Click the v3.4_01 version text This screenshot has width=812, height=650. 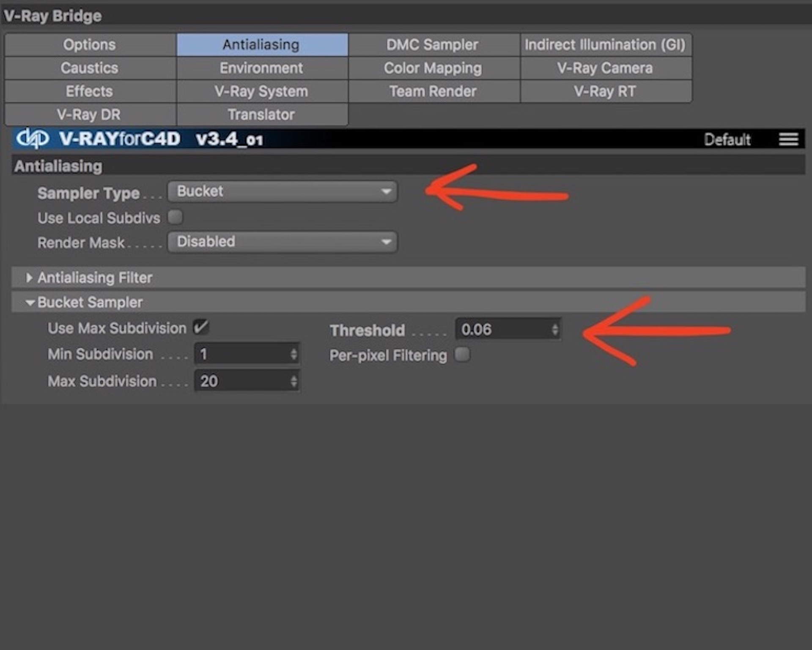[230, 139]
